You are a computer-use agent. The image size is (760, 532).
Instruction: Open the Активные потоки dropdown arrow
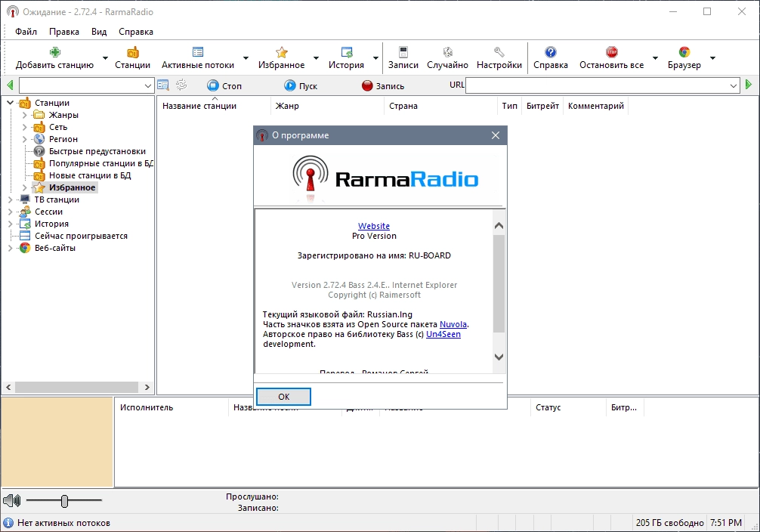click(246, 58)
